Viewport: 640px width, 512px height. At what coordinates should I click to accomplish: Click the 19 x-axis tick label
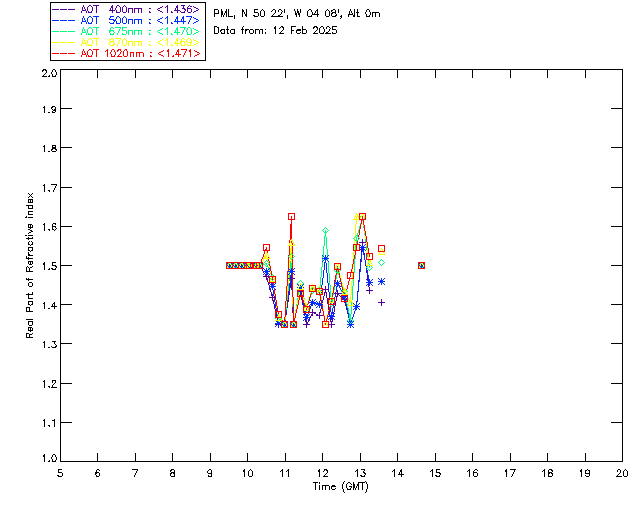(x=585, y=473)
